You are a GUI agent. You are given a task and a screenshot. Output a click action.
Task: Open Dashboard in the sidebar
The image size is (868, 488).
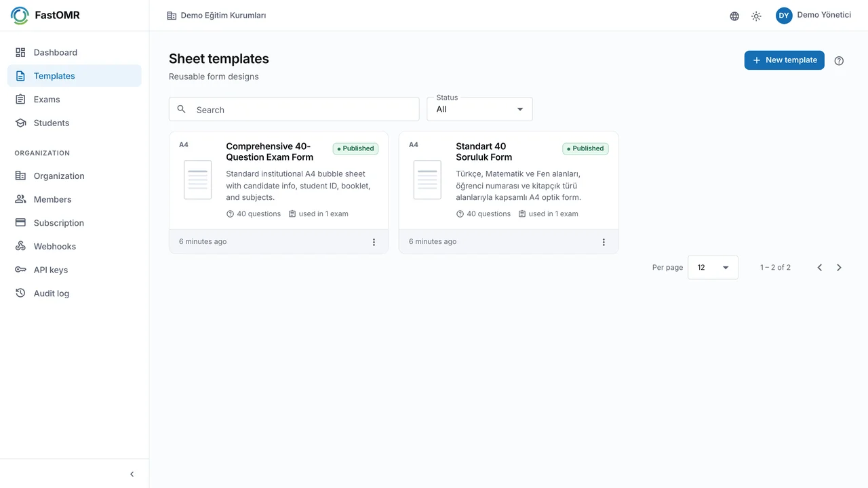coord(75,52)
